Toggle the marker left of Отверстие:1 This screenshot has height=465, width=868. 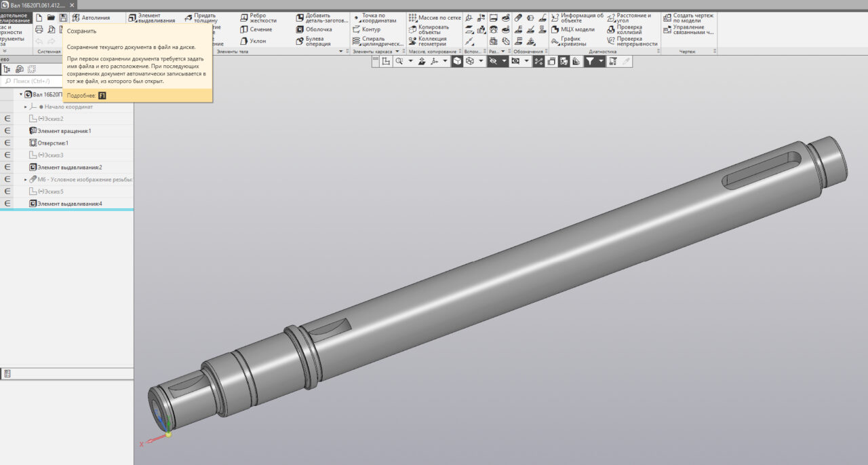pyautogui.click(x=8, y=143)
